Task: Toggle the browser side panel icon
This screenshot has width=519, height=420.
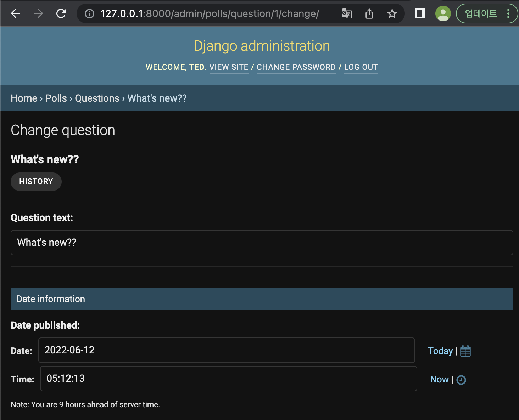Action: pos(420,13)
